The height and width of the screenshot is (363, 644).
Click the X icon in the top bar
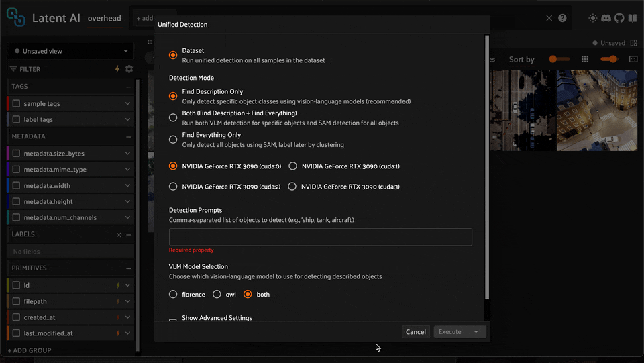pyautogui.click(x=549, y=18)
